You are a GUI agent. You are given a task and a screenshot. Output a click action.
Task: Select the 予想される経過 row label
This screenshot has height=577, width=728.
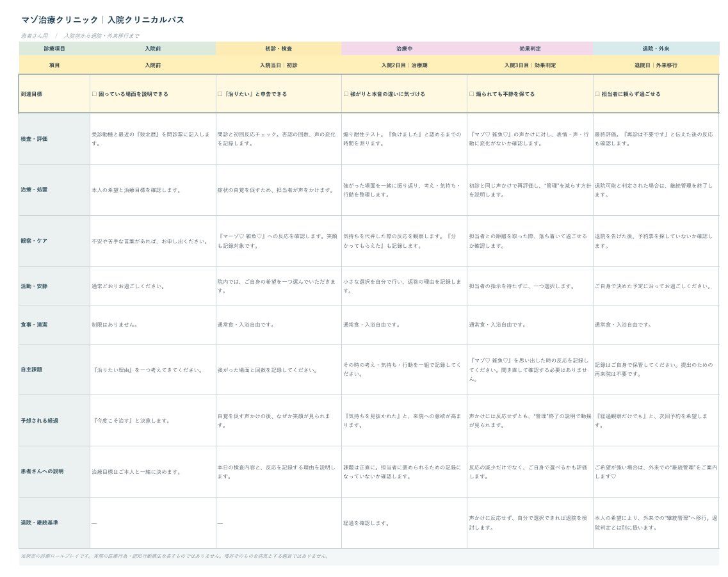(x=54, y=421)
